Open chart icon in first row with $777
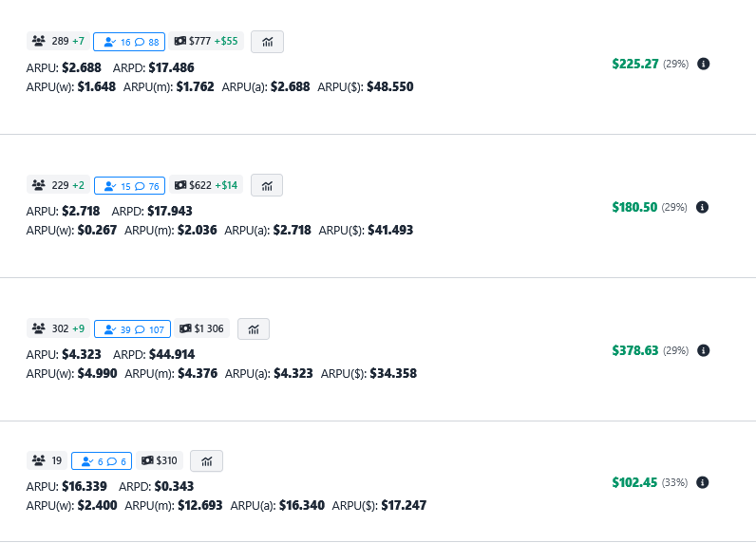 [267, 42]
